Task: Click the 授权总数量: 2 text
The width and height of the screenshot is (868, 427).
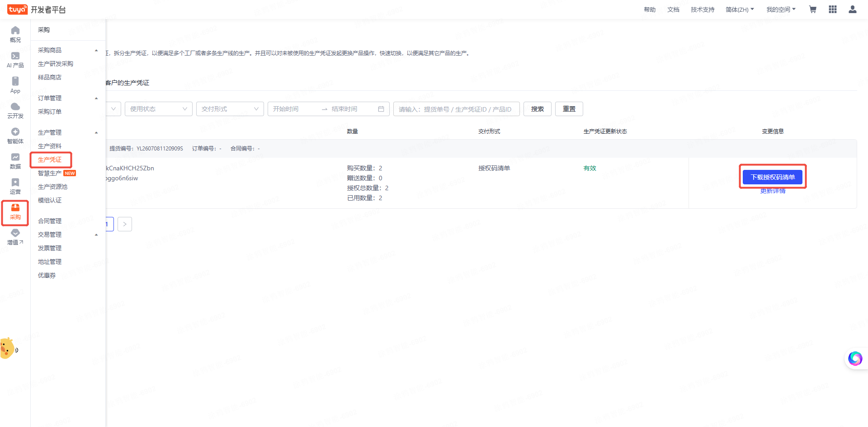Action: point(368,188)
